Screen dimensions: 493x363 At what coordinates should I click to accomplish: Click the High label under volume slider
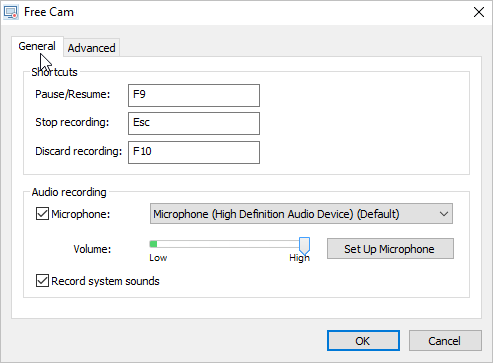coord(299,258)
